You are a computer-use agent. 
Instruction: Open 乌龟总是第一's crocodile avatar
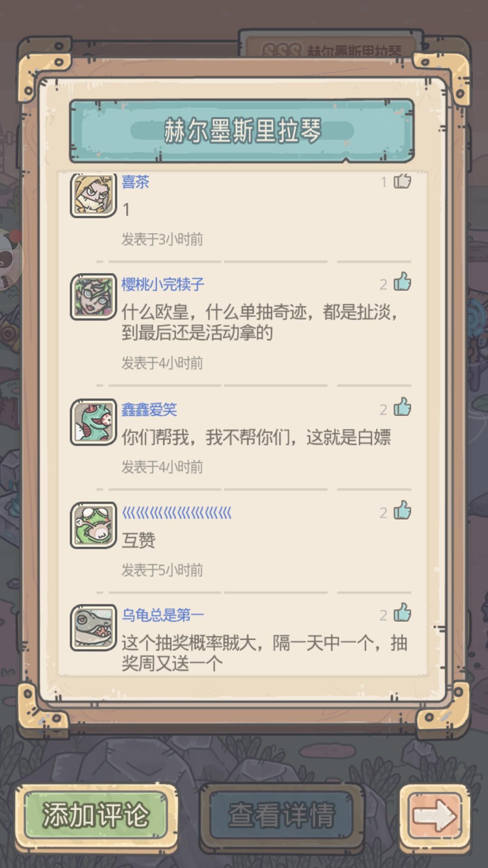pos(94,628)
